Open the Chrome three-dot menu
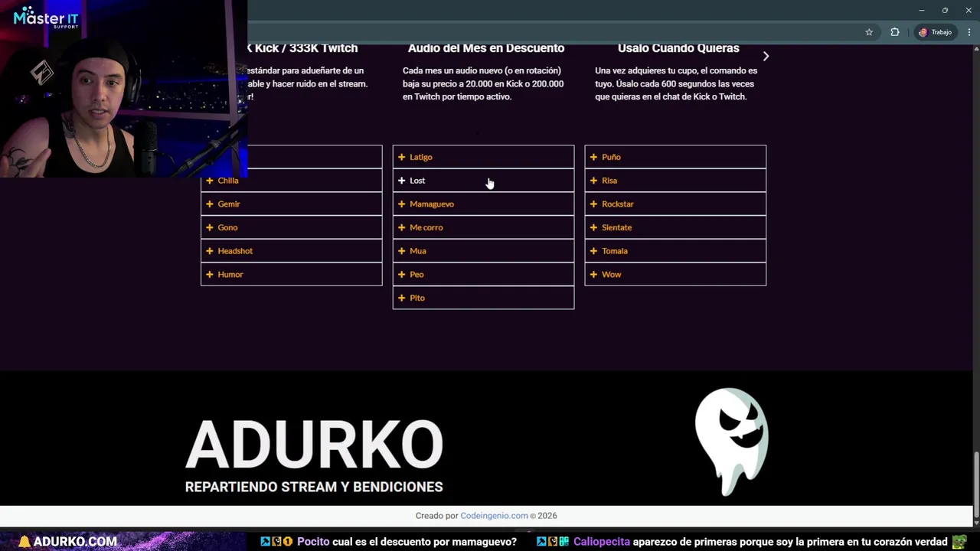Screen dimensions: 980x551 [x=969, y=32]
